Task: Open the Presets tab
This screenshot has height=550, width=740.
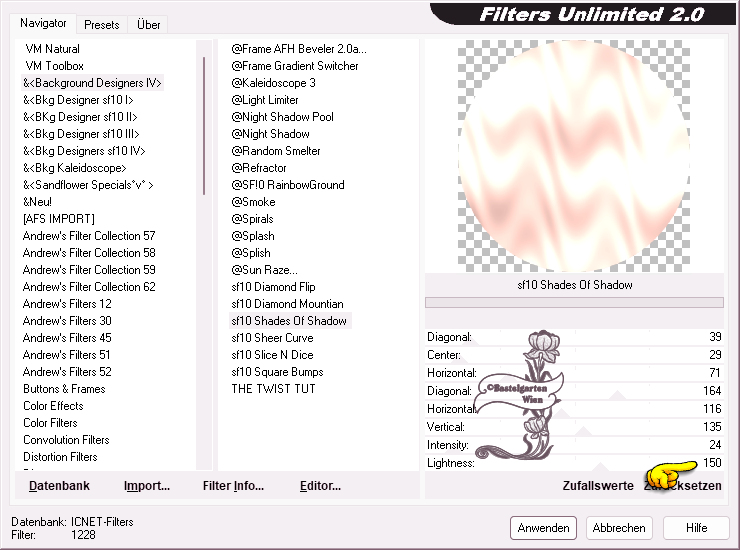Action: (101, 25)
